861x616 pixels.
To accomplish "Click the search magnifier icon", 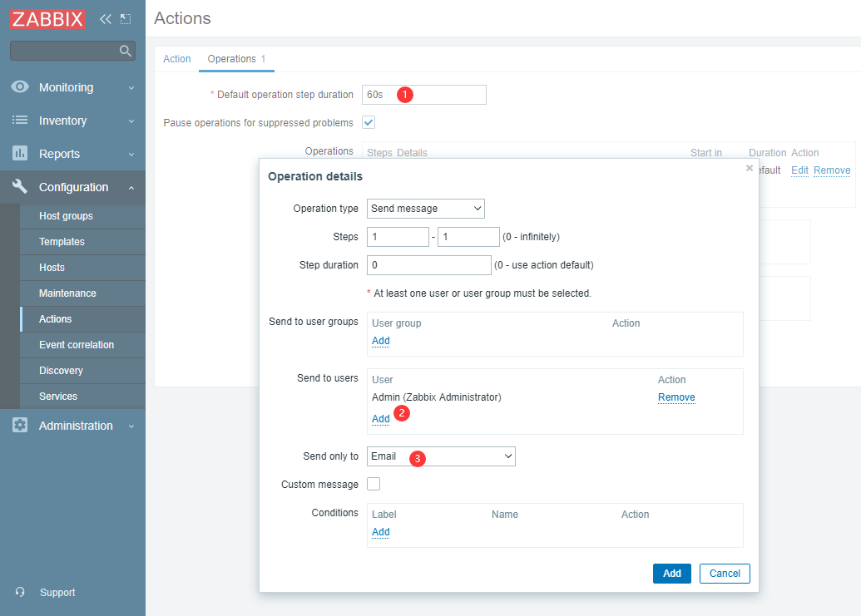I will [x=126, y=52].
